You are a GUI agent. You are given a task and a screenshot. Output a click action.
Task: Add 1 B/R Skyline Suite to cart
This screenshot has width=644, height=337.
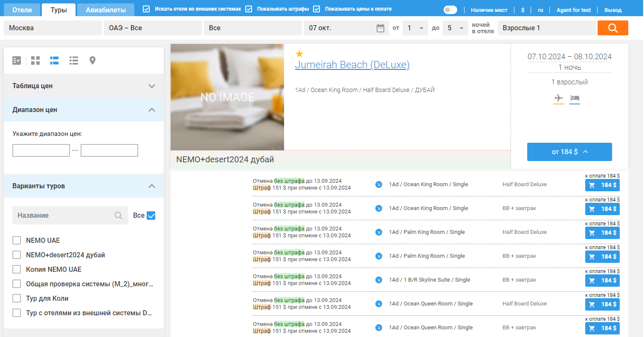(602, 281)
